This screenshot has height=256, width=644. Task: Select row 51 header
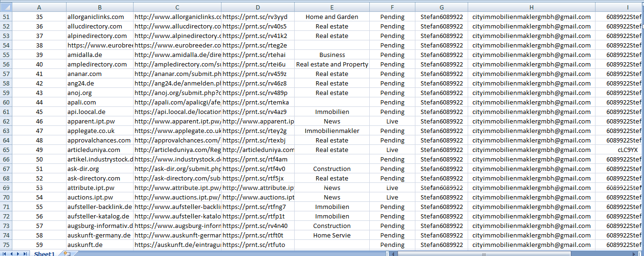point(6,17)
